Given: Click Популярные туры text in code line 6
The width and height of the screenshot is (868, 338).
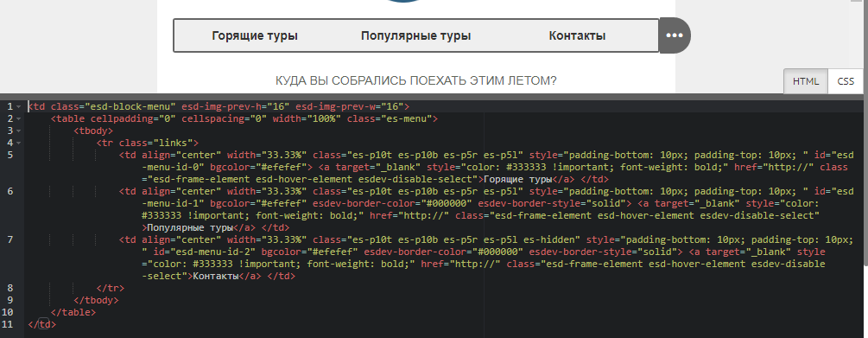Looking at the screenshot, I should (190, 227).
